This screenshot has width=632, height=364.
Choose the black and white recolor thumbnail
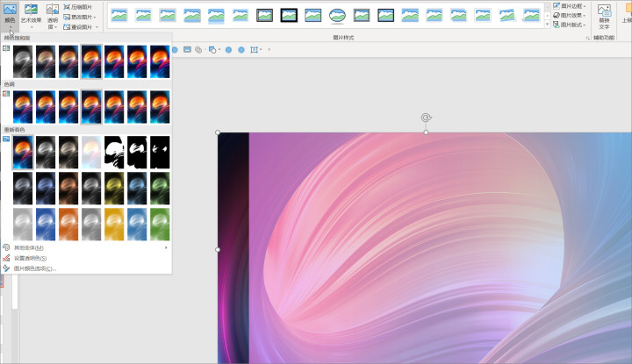114,153
